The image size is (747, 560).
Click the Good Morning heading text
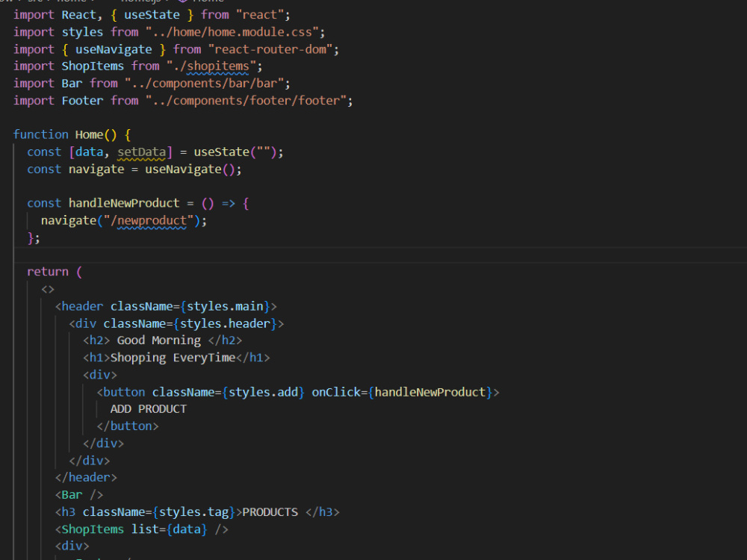click(x=158, y=340)
